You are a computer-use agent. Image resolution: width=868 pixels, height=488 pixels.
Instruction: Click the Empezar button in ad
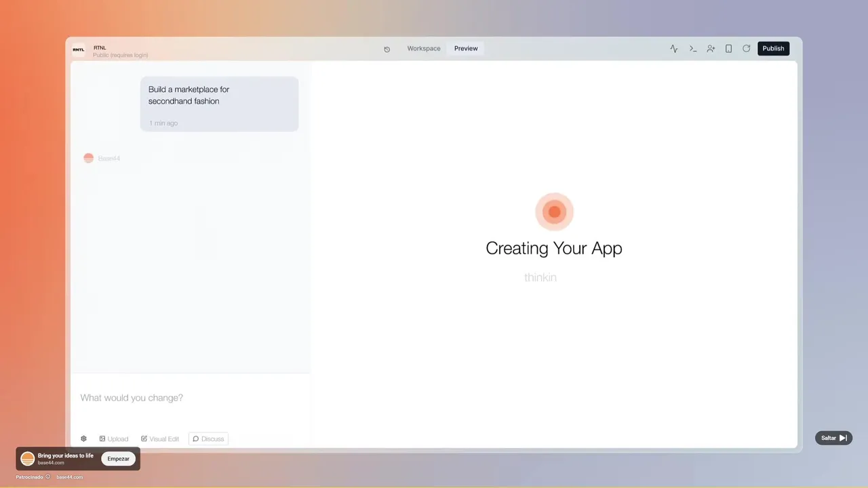pyautogui.click(x=118, y=459)
